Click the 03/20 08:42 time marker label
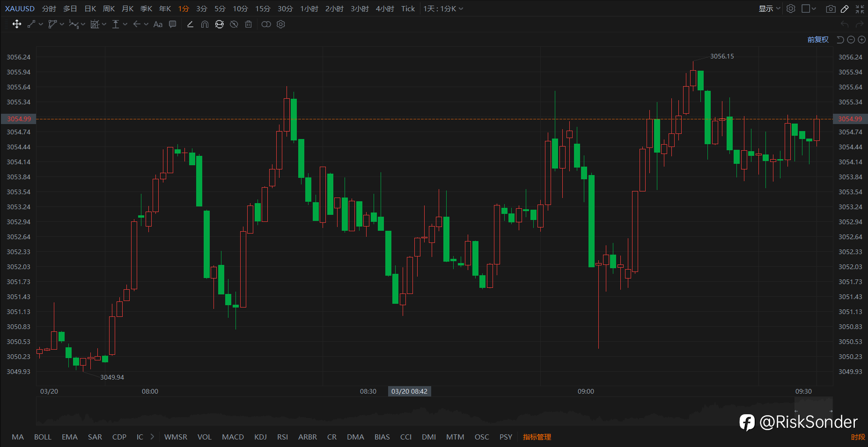 (x=409, y=391)
